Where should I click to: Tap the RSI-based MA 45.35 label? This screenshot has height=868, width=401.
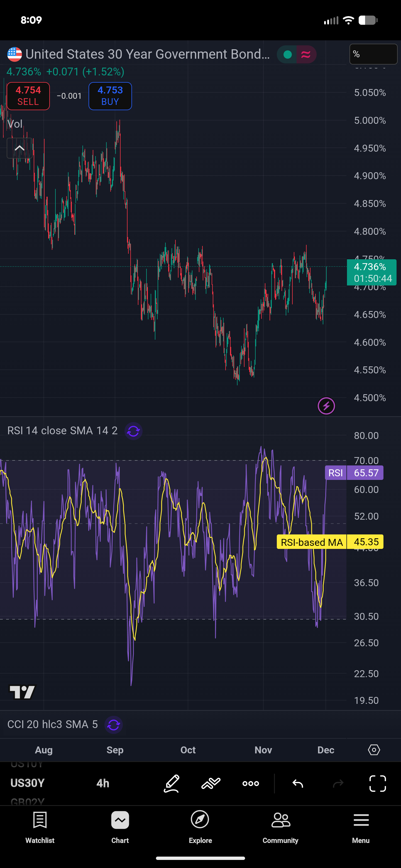tap(330, 542)
